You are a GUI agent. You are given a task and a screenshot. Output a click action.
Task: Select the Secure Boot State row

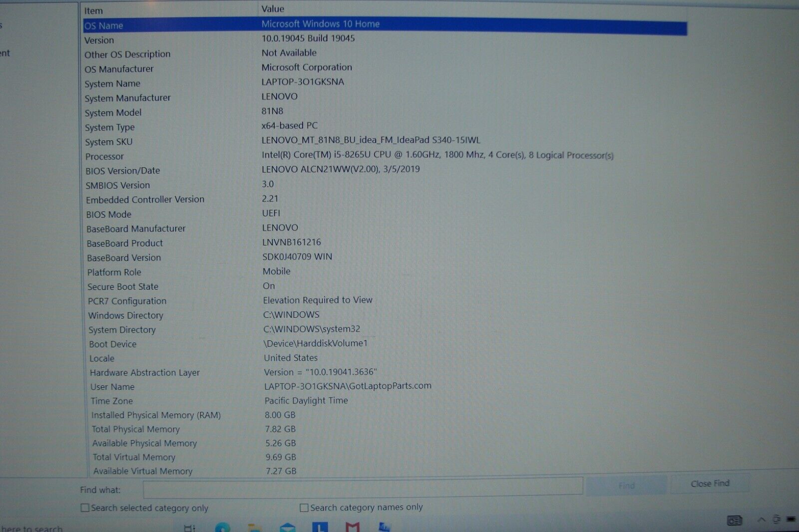click(385, 286)
